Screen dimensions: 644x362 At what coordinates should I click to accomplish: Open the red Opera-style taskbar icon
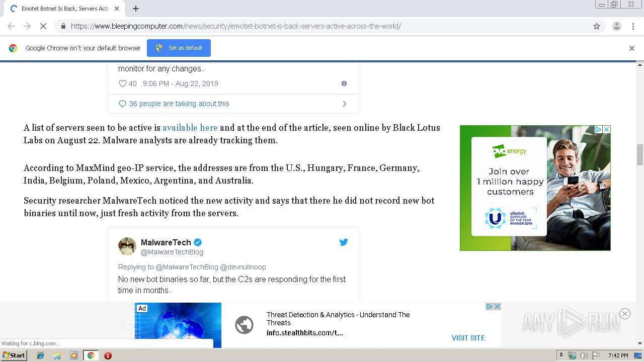click(108, 355)
